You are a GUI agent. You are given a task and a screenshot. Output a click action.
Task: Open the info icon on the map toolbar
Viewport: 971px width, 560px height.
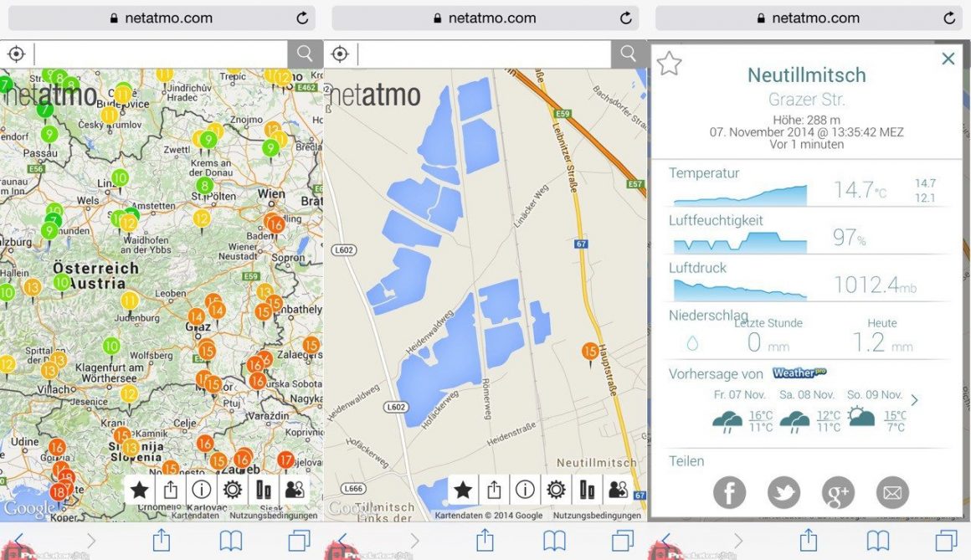click(525, 490)
